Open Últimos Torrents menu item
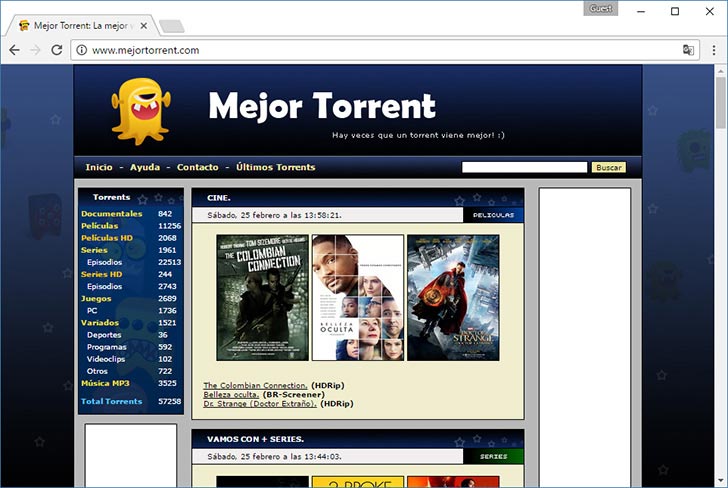728x488 pixels. 276,167
